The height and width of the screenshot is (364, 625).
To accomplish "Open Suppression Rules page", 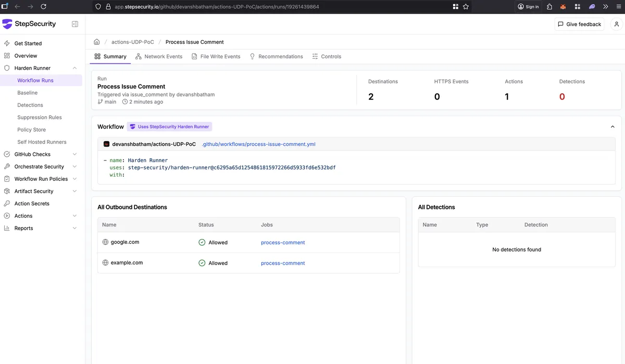I will pos(40,117).
